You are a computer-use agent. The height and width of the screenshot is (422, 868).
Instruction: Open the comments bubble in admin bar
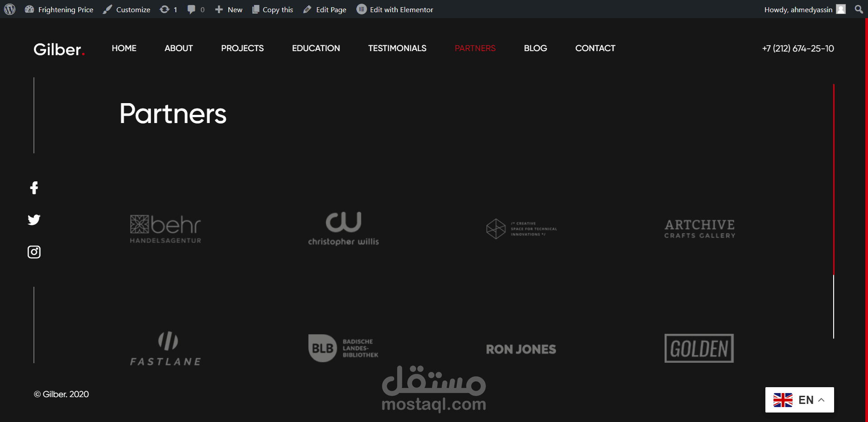point(196,9)
